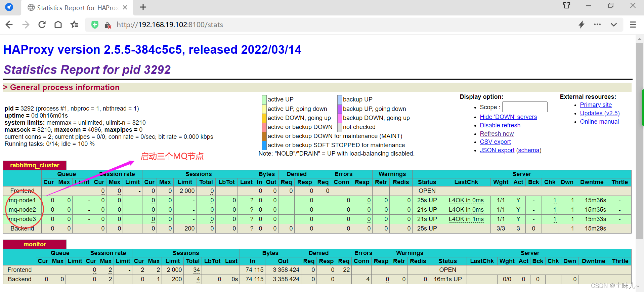Open a new tab with plus button
The height and width of the screenshot is (292, 644).
point(143,7)
